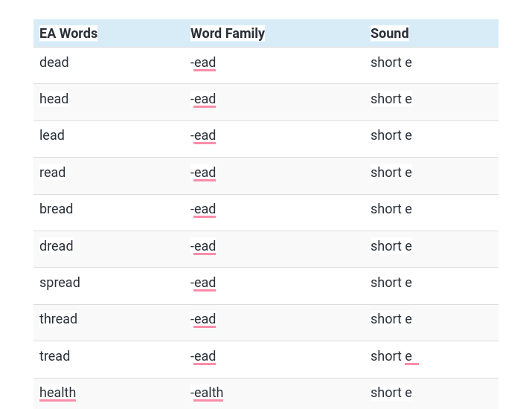Image resolution: width=532 pixels, height=409 pixels.
Task: Click the 'Word Family' column header
Action: click(x=228, y=33)
